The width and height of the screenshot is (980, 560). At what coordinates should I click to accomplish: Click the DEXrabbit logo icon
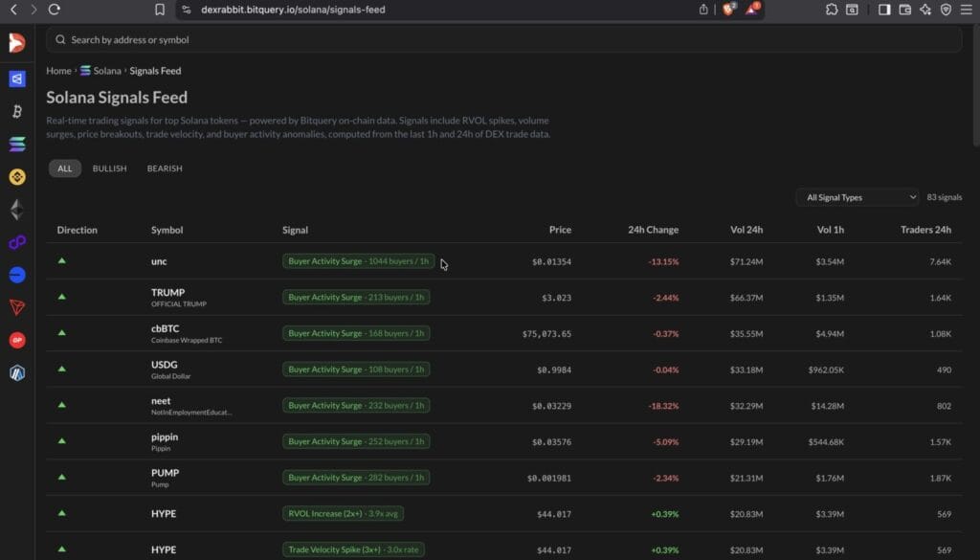pos(16,43)
